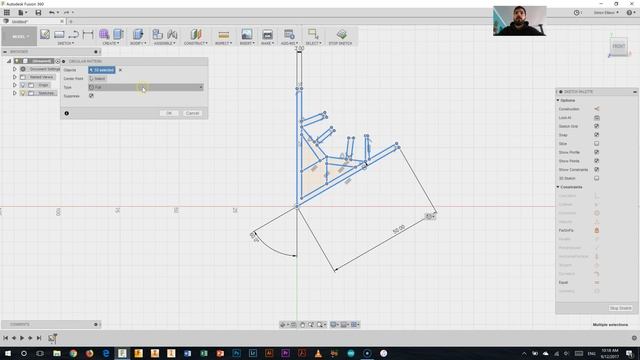Collapse the Options section in palette

558,100
